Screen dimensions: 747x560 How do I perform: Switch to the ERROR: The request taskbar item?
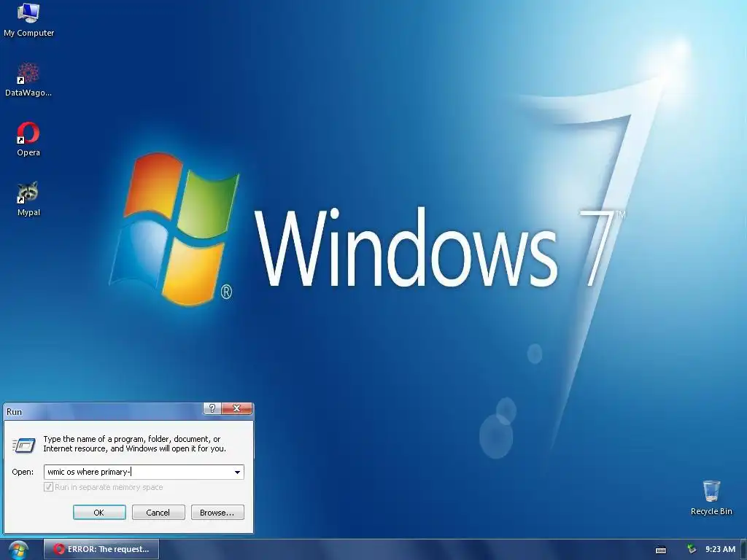(101, 549)
